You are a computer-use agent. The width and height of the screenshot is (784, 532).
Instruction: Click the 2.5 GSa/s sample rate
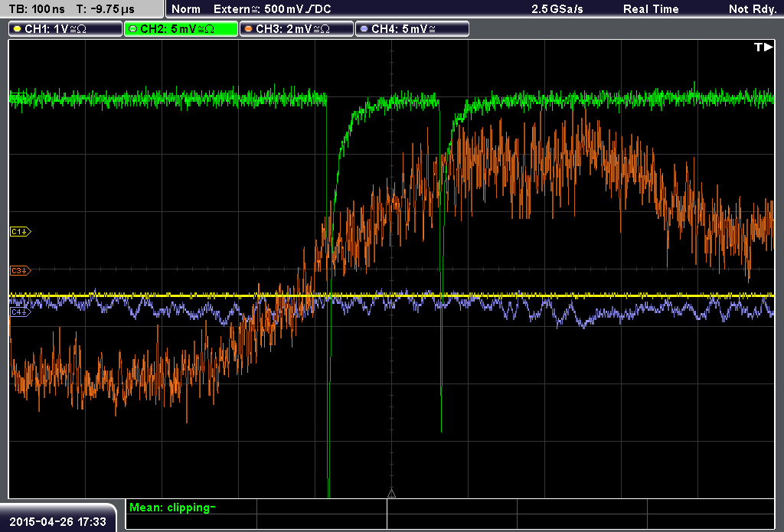click(x=557, y=9)
